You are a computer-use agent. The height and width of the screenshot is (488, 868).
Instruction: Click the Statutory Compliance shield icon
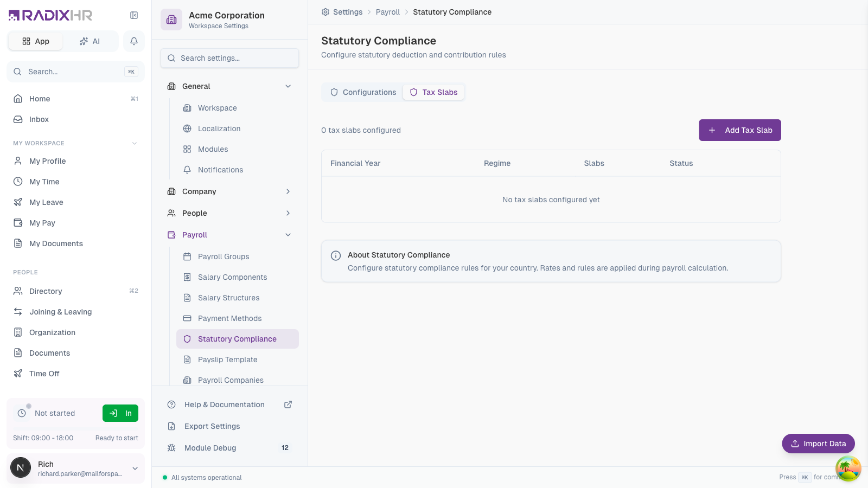click(187, 339)
